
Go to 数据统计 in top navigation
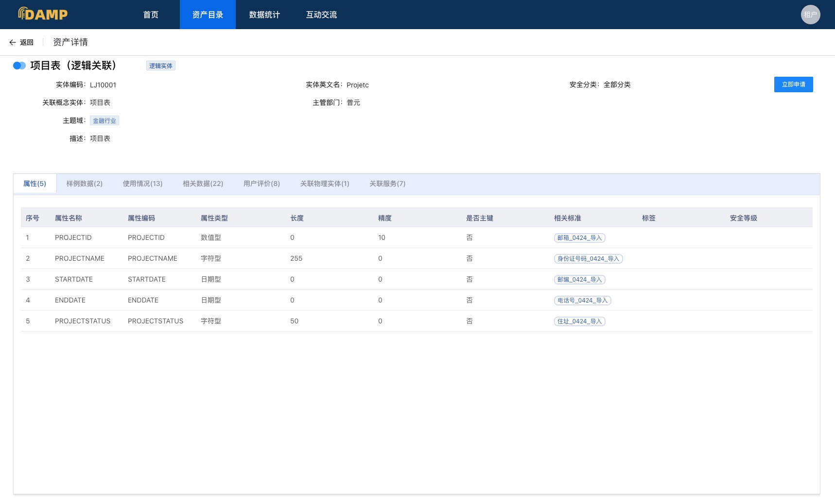264,15
